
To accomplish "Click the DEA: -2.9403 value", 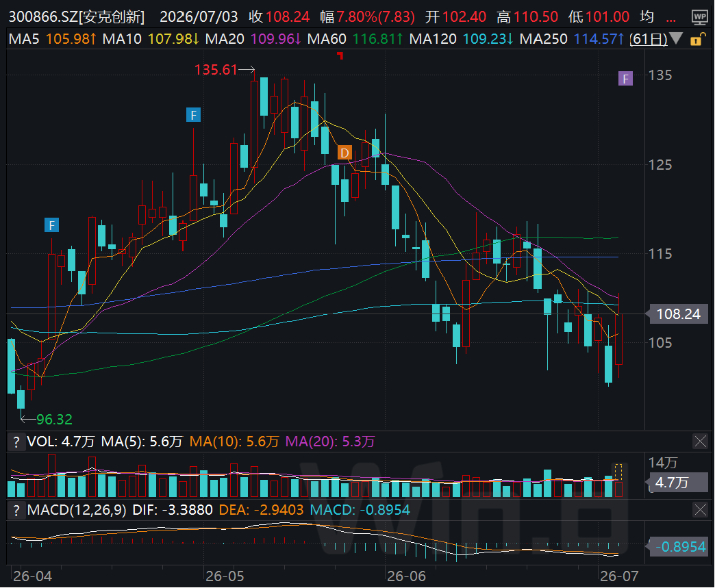I will pos(262,510).
